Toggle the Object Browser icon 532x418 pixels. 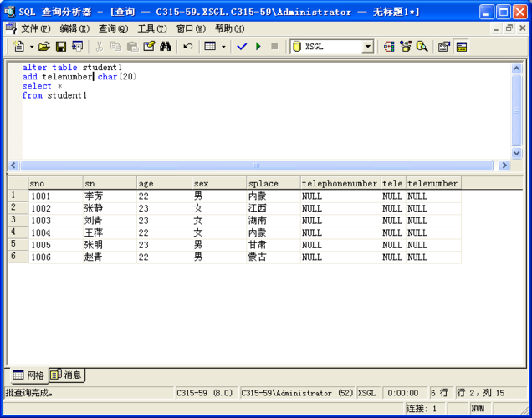point(406,47)
